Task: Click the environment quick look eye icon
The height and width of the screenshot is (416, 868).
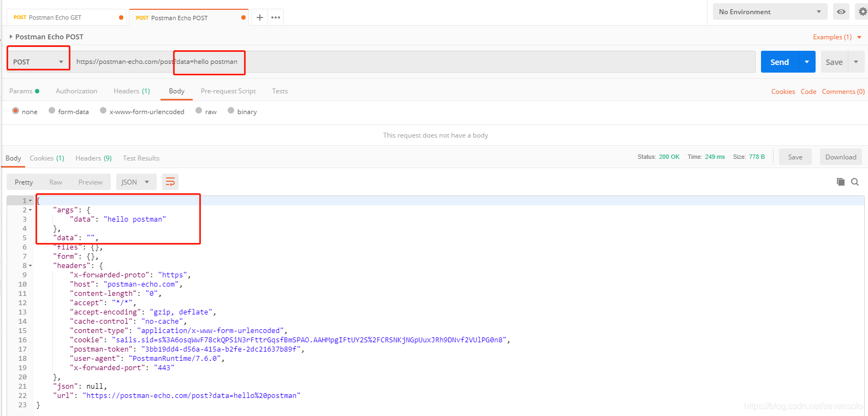Action: tap(841, 11)
